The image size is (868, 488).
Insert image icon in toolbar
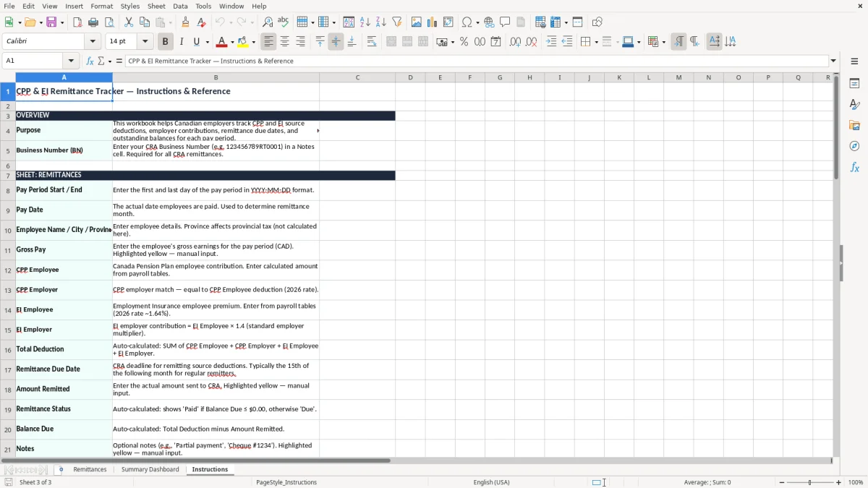[417, 22]
